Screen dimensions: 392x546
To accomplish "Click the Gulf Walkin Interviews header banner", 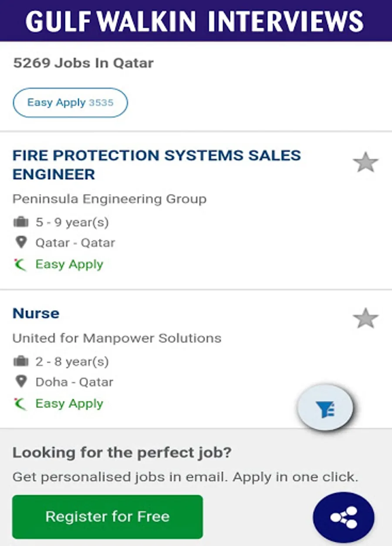I will [196, 20].
